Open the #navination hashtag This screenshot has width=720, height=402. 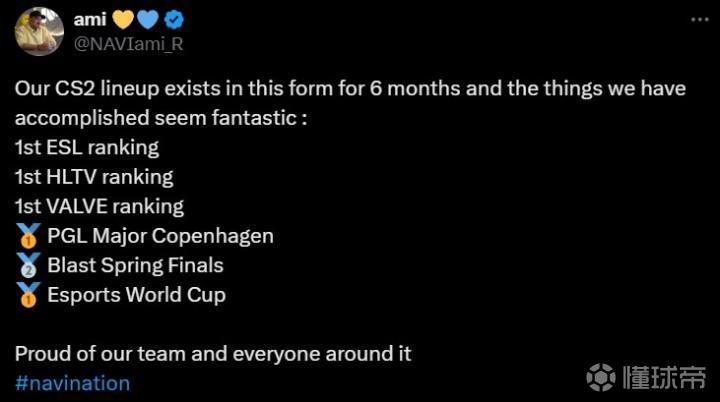[x=72, y=383]
